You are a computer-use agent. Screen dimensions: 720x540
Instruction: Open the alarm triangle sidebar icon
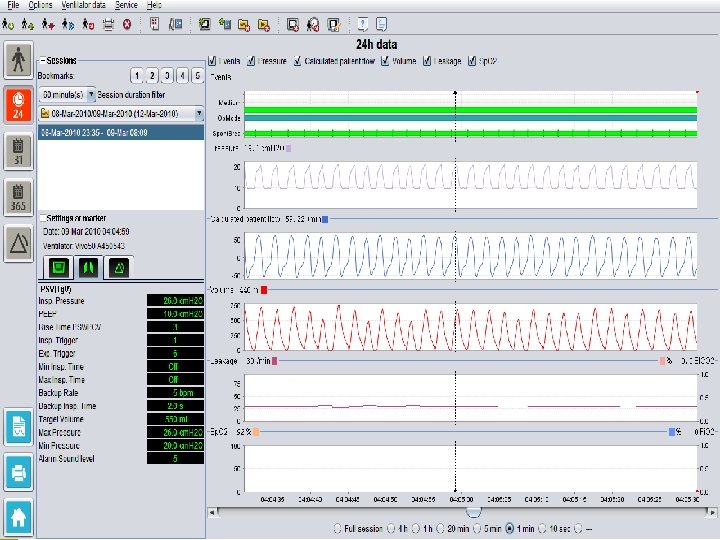[x=18, y=241]
